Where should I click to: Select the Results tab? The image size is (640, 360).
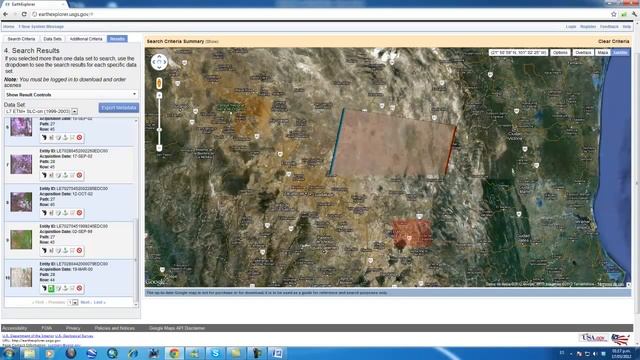click(117, 39)
